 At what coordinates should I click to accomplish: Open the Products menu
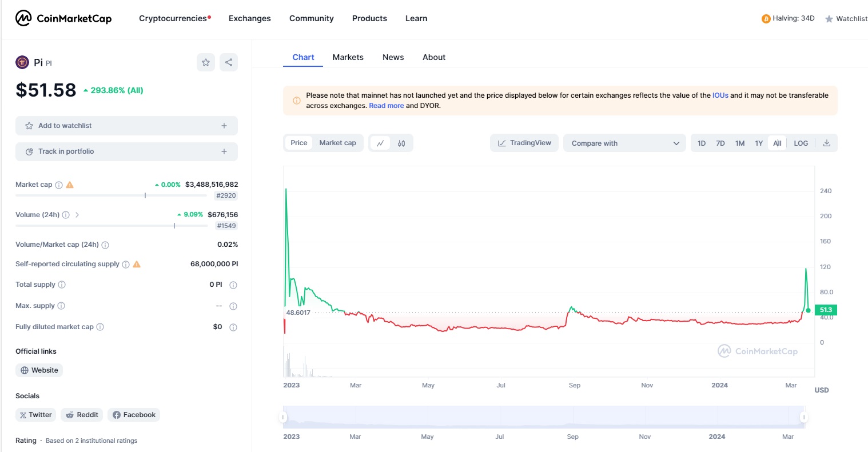[369, 18]
